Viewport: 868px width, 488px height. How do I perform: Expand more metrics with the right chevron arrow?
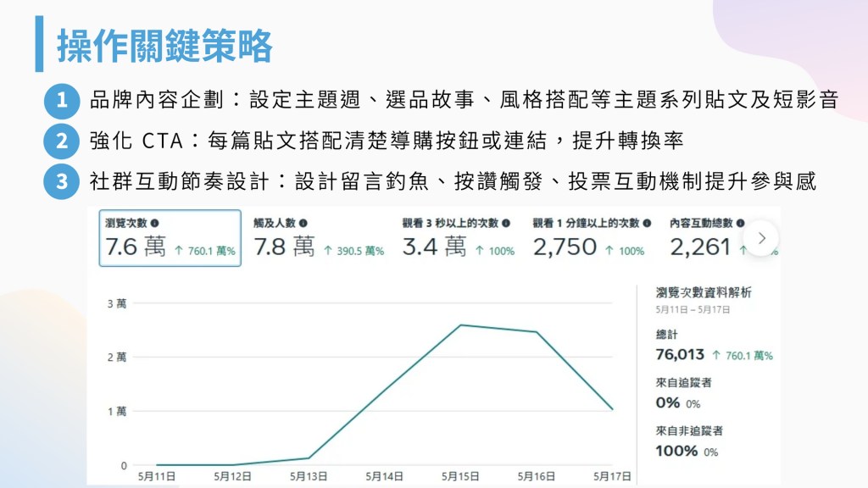click(x=761, y=238)
